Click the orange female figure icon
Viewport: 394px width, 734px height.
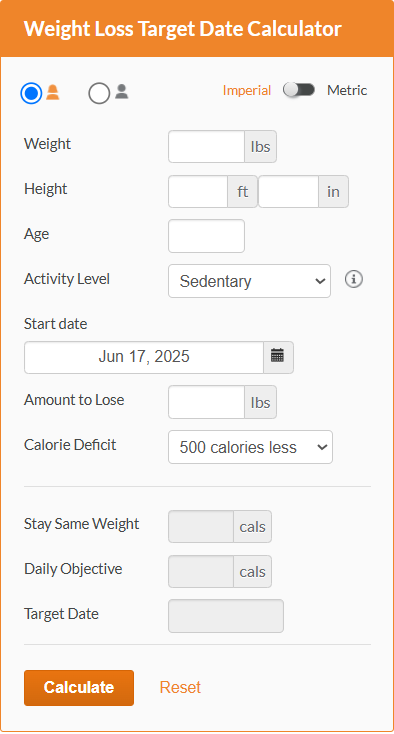(x=53, y=92)
